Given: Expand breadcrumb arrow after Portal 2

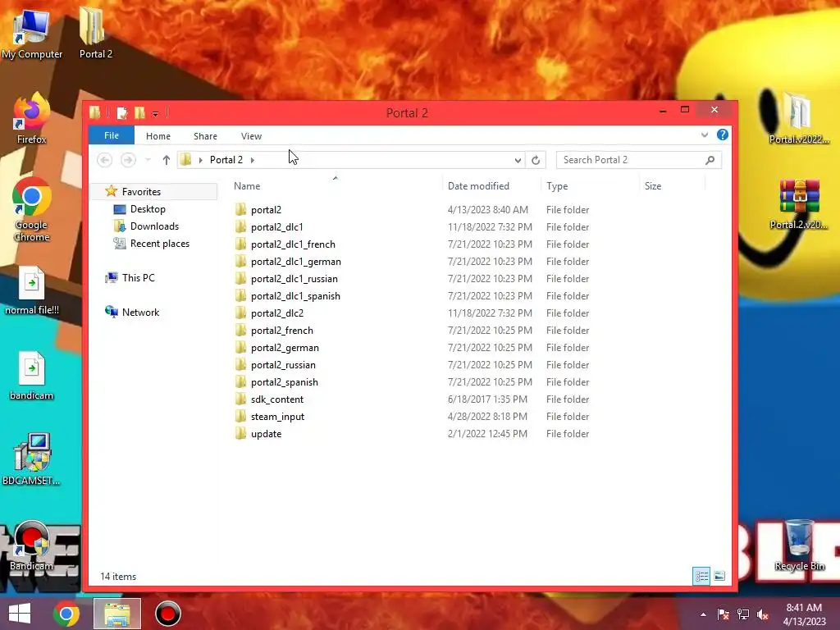Looking at the screenshot, I should [x=253, y=160].
